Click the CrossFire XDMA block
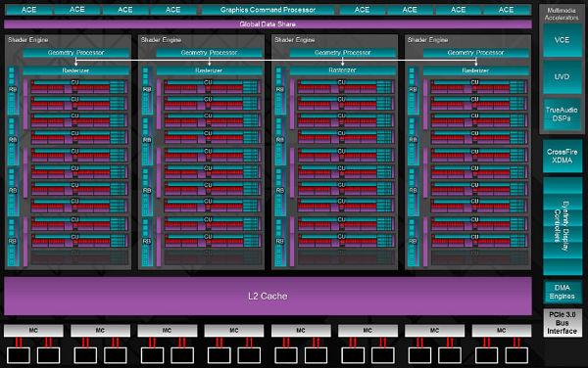 563,157
